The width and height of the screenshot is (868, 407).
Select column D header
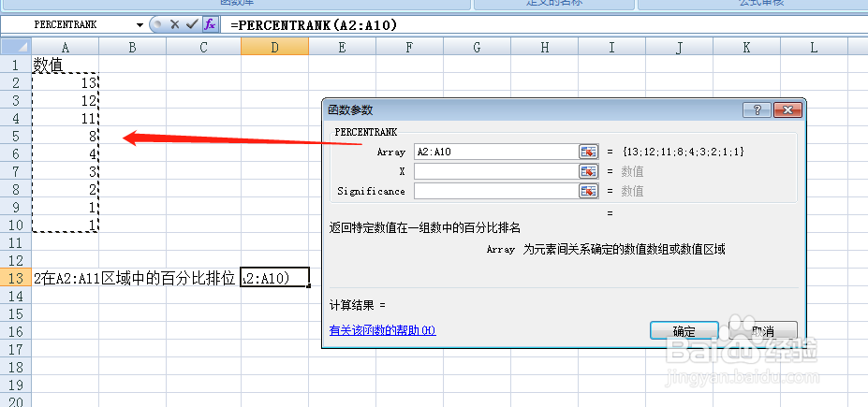[274, 47]
